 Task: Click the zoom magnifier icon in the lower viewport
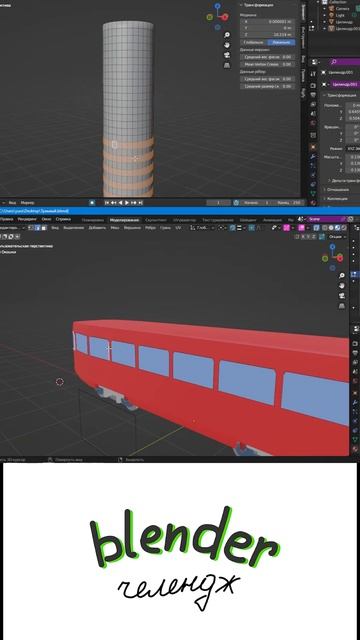tap(342, 276)
